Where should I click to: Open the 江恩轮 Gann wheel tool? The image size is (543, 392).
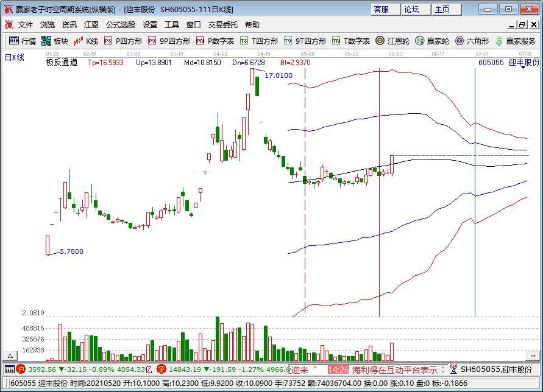click(x=392, y=41)
